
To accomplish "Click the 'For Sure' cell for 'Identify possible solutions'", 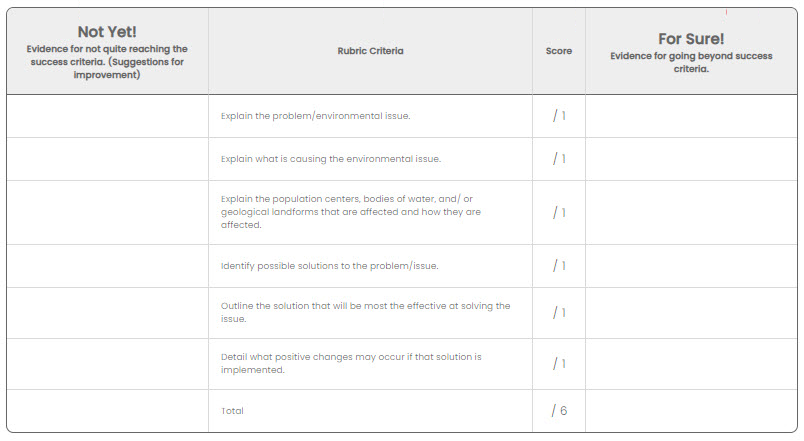I will pyautogui.click(x=691, y=266).
